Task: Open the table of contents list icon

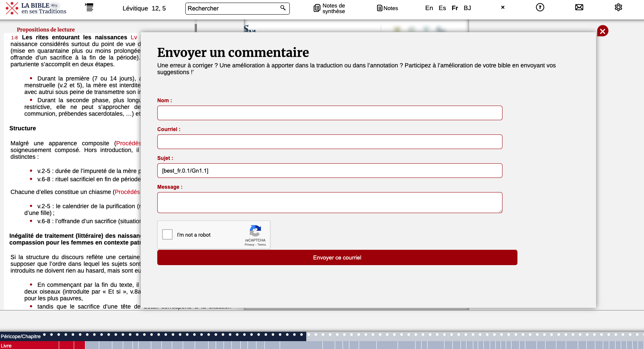Action: [89, 7]
